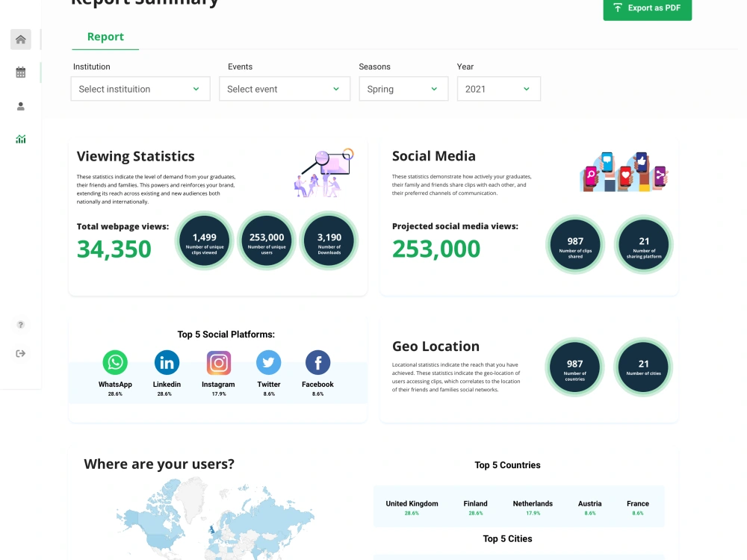Open the Select institution dropdown
Image resolution: width=747 pixels, height=560 pixels.
click(140, 89)
